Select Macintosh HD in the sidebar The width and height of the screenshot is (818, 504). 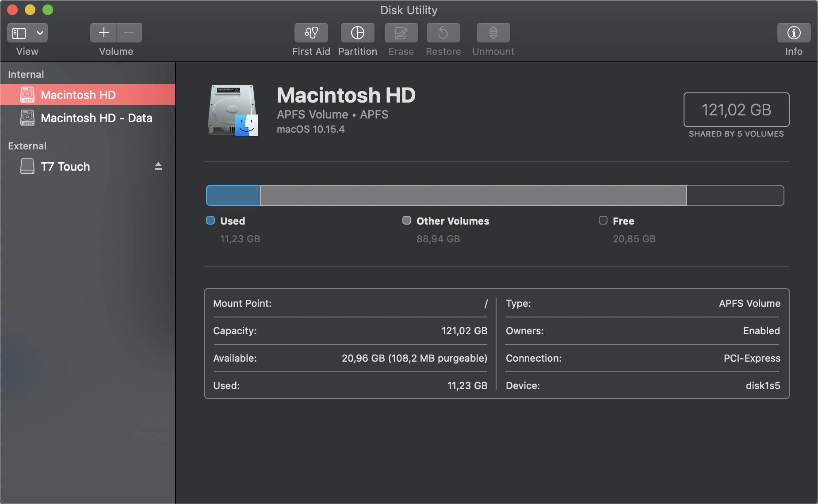coord(88,95)
